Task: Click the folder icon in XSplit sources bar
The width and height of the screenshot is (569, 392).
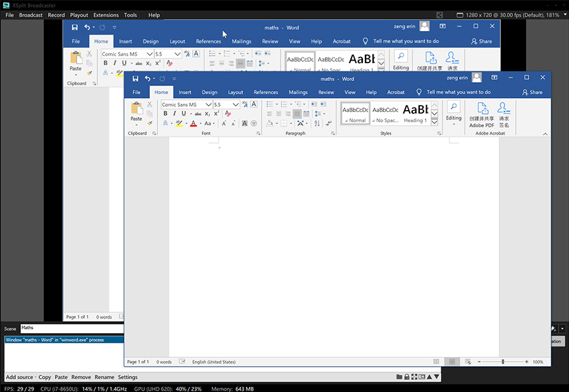Action: tap(399, 377)
